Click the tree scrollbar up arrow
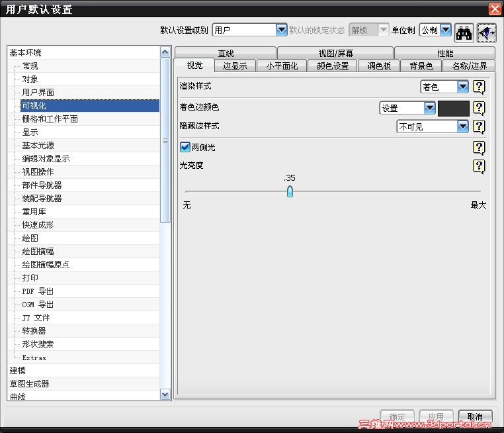Viewport: 504px width, 433px height. pos(165,52)
